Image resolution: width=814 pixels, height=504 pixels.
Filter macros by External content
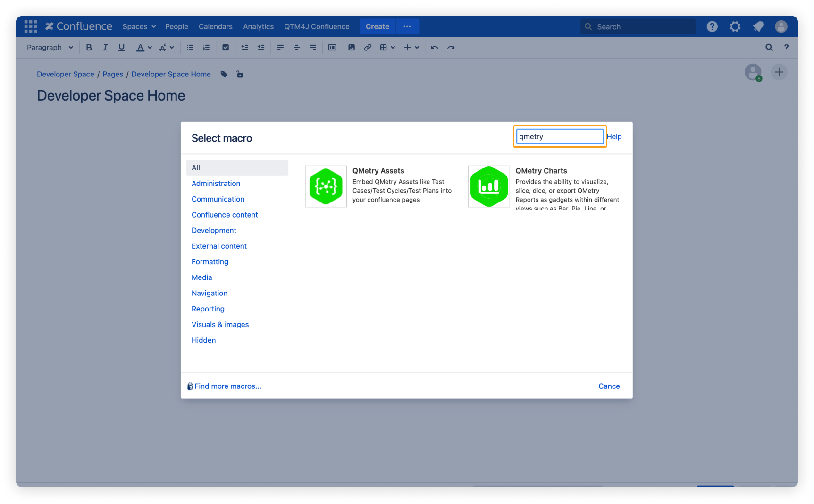pyautogui.click(x=219, y=246)
